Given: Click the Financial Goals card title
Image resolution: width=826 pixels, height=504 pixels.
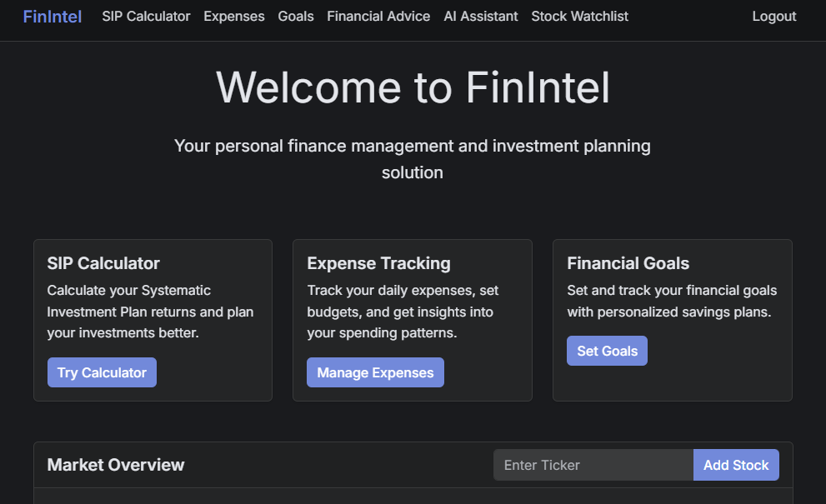Looking at the screenshot, I should (x=628, y=263).
